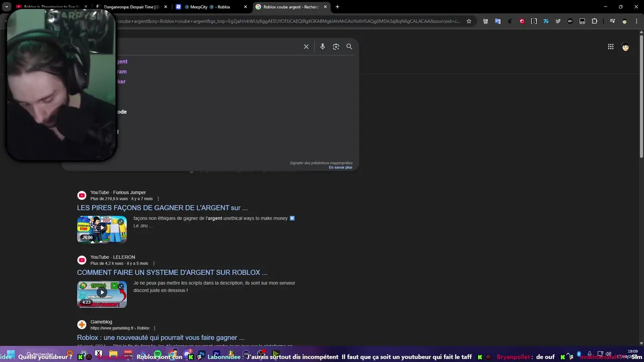Click the vertical page scrollbar thumb
This screenshot has height=362, width=644.
point(641,98)
